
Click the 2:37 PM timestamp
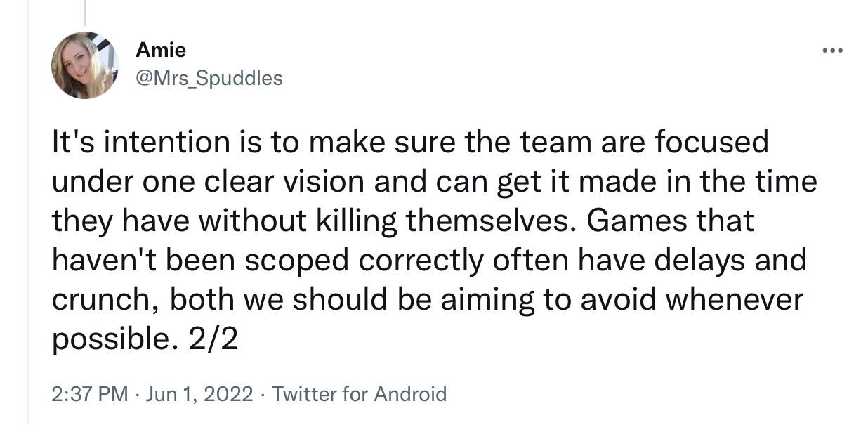tap(89, 393)
